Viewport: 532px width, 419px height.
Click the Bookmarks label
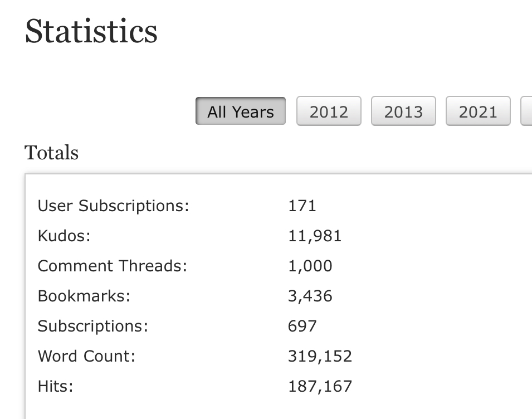tap(84, 296)
